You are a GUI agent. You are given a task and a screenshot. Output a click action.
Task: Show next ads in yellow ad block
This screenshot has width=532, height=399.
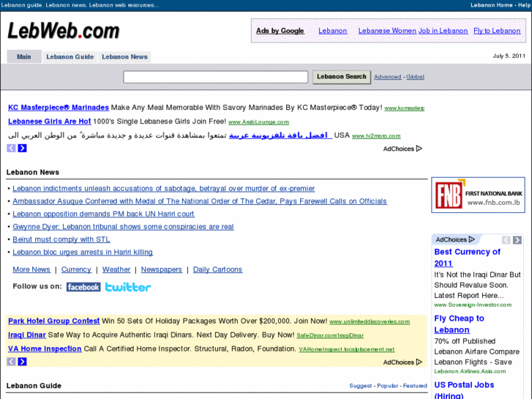[x=23, y=362]
